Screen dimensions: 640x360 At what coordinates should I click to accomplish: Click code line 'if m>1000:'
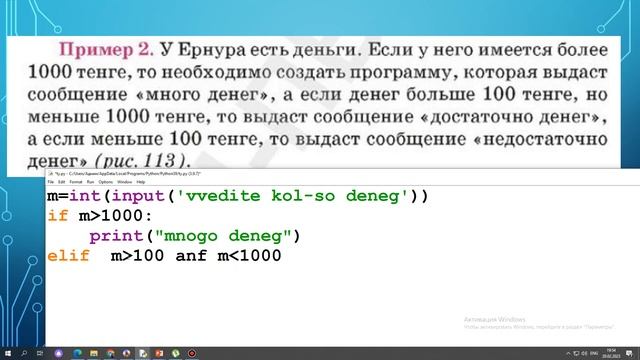click(100, 216)
